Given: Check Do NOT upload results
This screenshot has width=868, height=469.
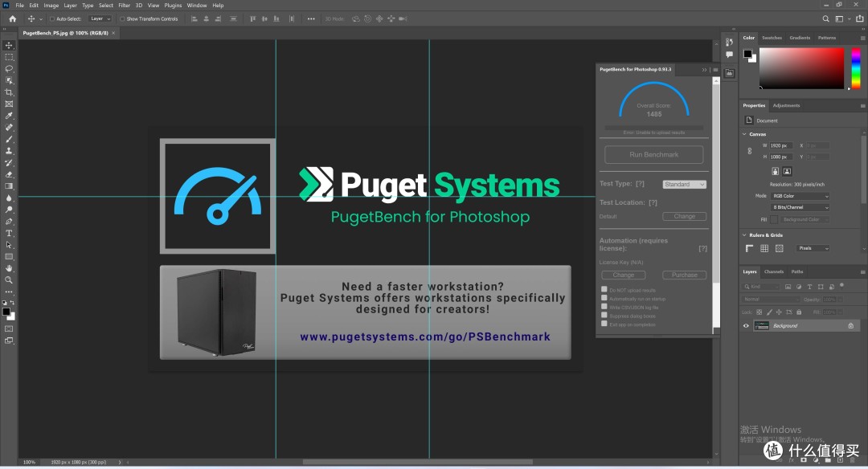Looking at the screenshot, I should tap(604, 289).
